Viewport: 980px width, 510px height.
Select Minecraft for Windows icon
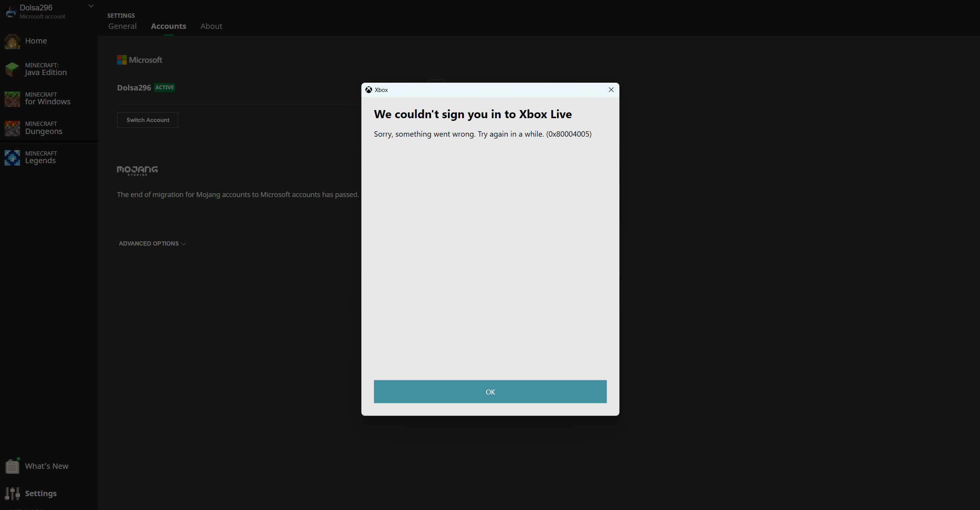click(x=12, y=99)
